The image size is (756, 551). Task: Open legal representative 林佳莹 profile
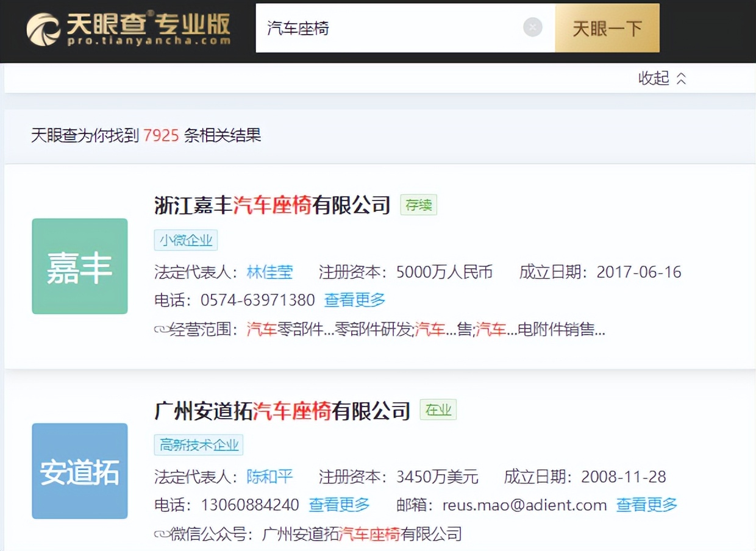[x=269, y=272]
